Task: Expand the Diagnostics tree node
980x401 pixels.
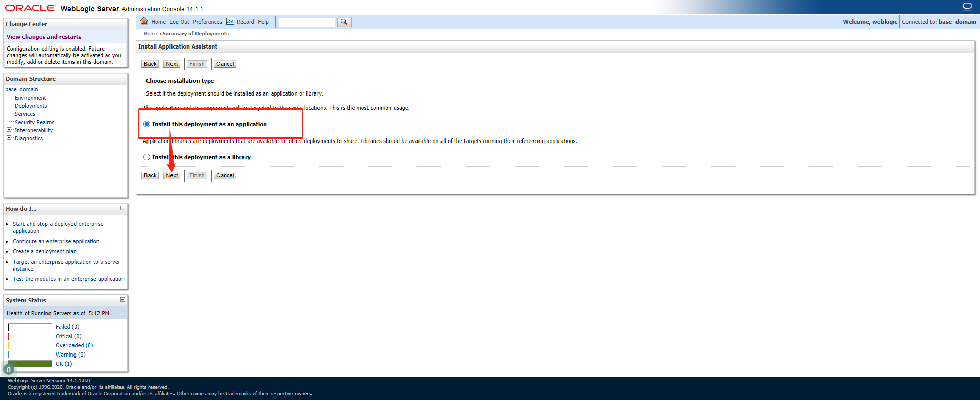Action: (x=9, y=138)
